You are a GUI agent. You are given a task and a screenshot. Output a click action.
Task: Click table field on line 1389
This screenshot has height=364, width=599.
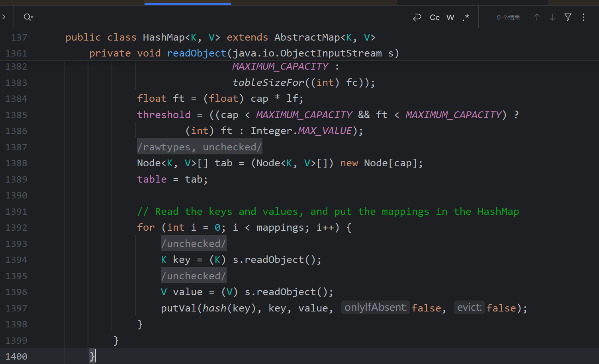tap(152, 179)
